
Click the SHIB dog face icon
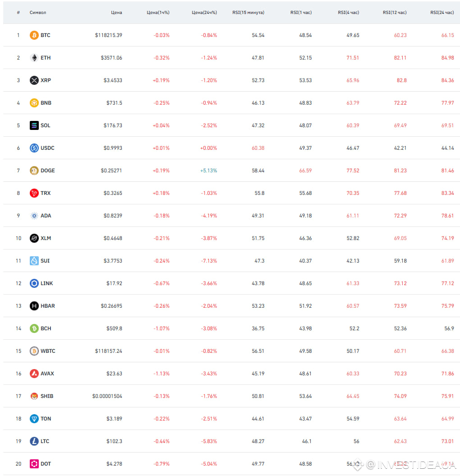pos(34,396)
